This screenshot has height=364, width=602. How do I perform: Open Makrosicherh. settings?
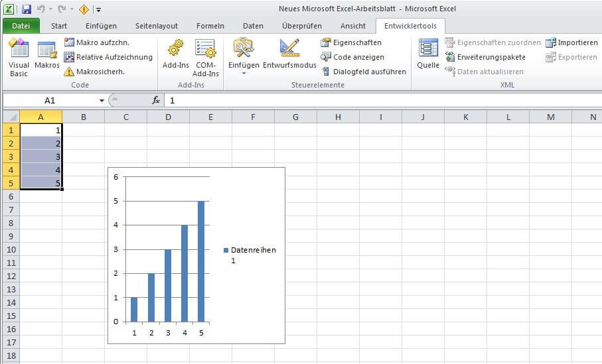(x=94, y=72)
